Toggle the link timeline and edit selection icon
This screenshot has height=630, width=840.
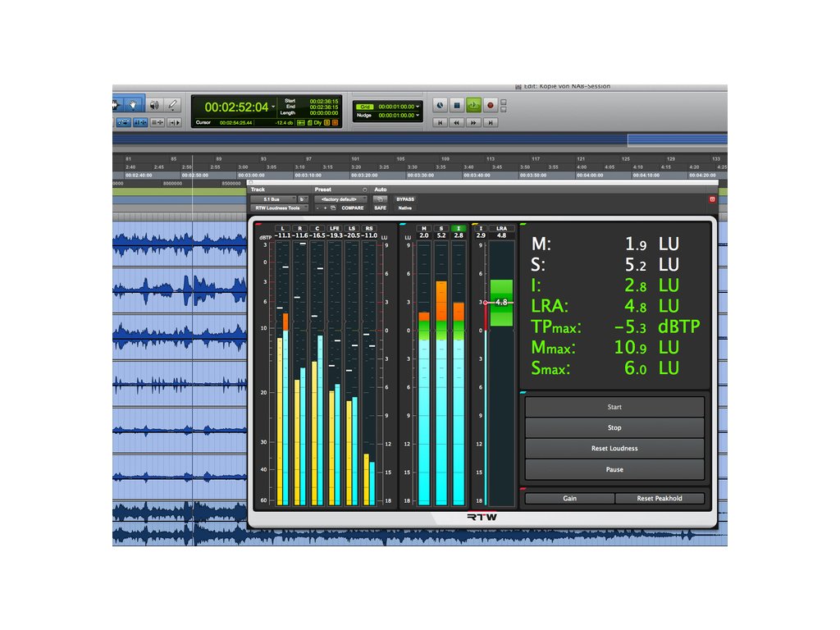[140, 123]
